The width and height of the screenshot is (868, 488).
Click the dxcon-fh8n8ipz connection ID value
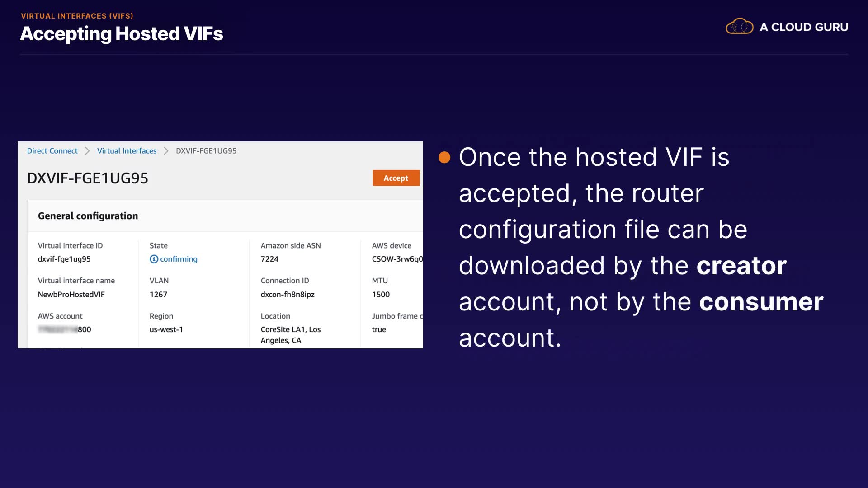[288, 294]
